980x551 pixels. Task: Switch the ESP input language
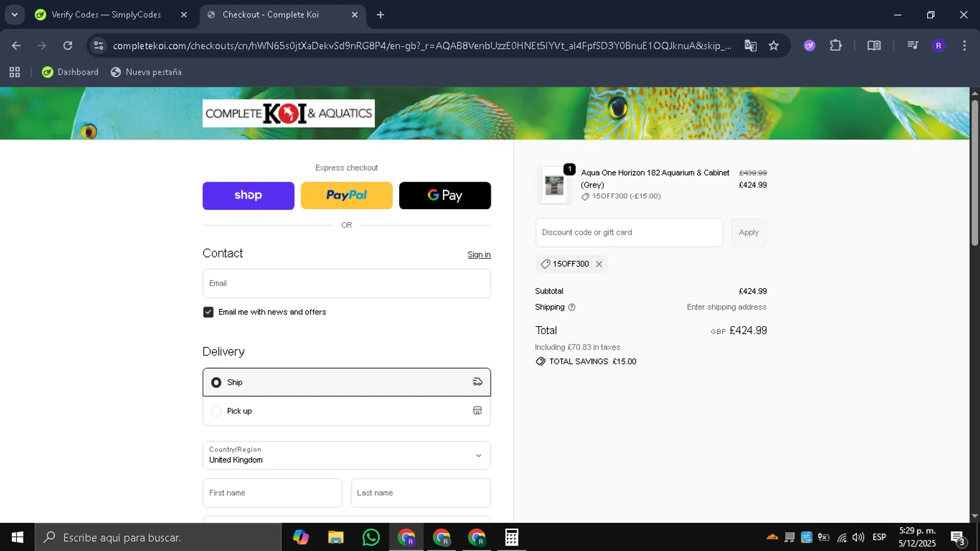click(x=879, y=537)
